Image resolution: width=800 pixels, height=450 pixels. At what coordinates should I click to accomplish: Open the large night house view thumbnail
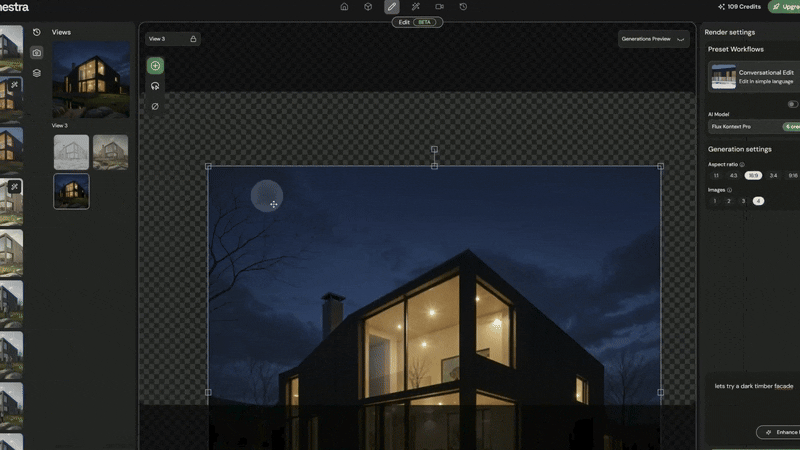tap(91, 80)
